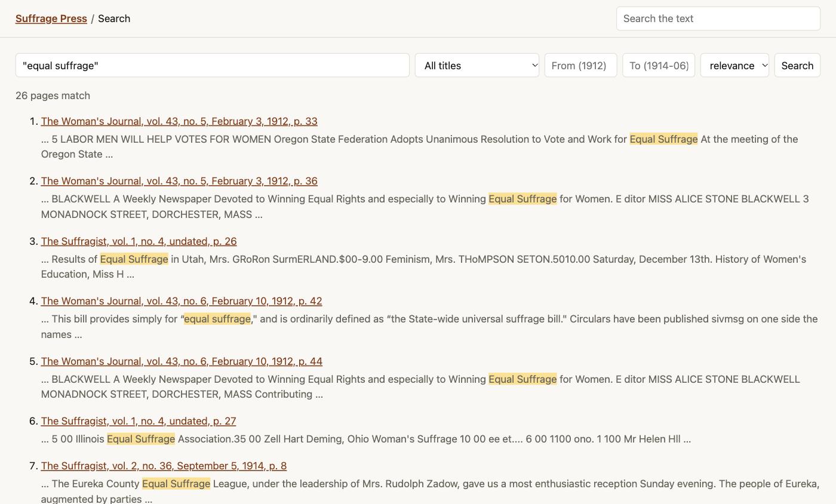Click the "This bill provides simply for" snippet

429,327
